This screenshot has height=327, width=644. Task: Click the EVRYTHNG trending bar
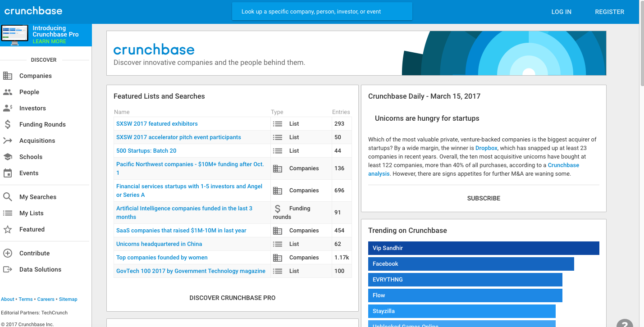465,280
